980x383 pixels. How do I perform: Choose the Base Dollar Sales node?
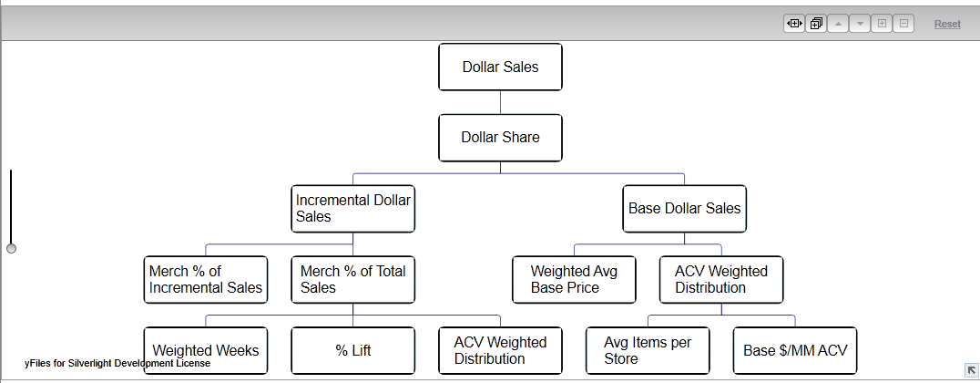click(685, 209)
